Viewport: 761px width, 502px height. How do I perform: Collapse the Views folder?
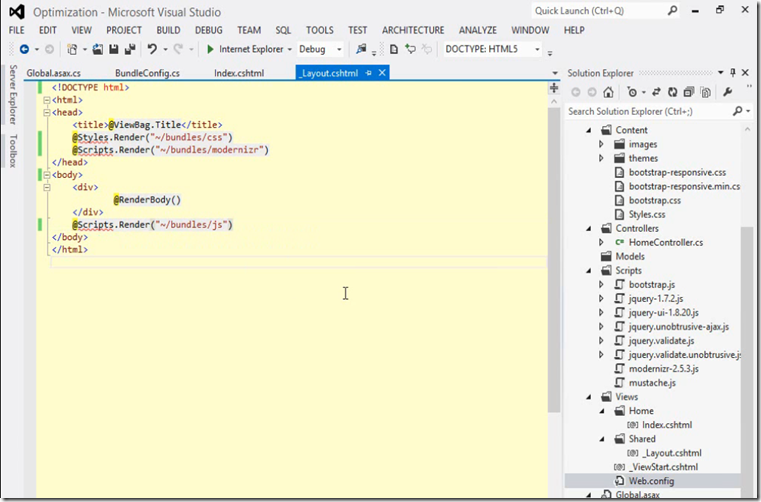coord(588,397)
